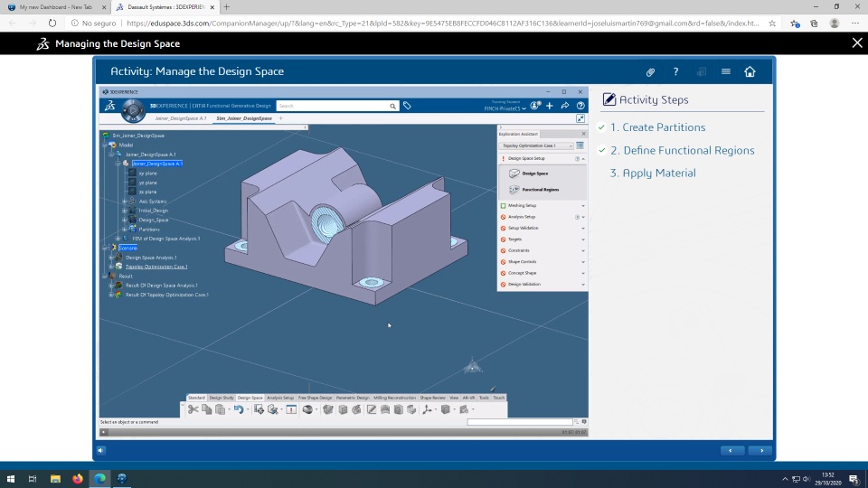Expand the Constraints section
Image resolution: width=868 pixels, height=488 pixels.
coord(583,250)
